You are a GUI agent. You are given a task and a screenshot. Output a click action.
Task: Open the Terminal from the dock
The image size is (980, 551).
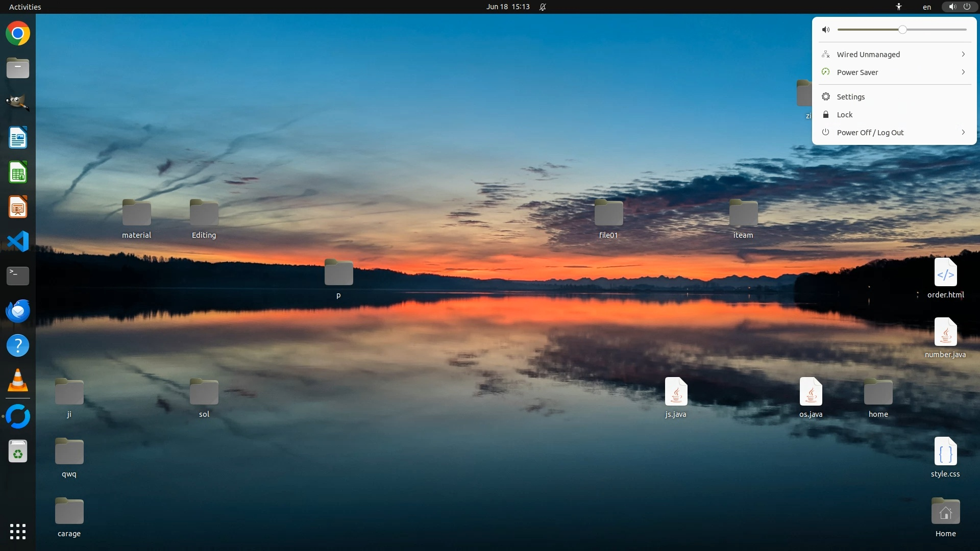(x=18, y=276)
